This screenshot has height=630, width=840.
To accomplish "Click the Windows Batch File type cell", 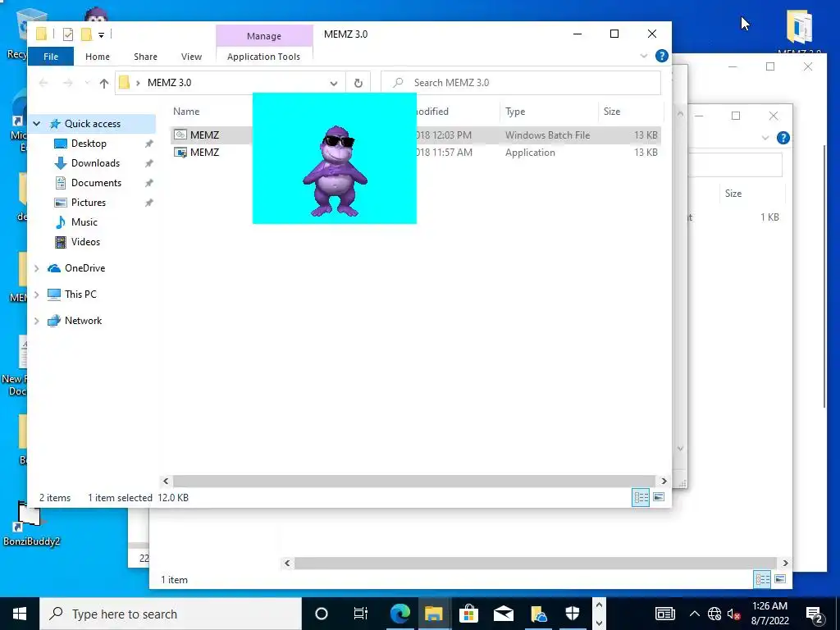I will coord(547,135).
